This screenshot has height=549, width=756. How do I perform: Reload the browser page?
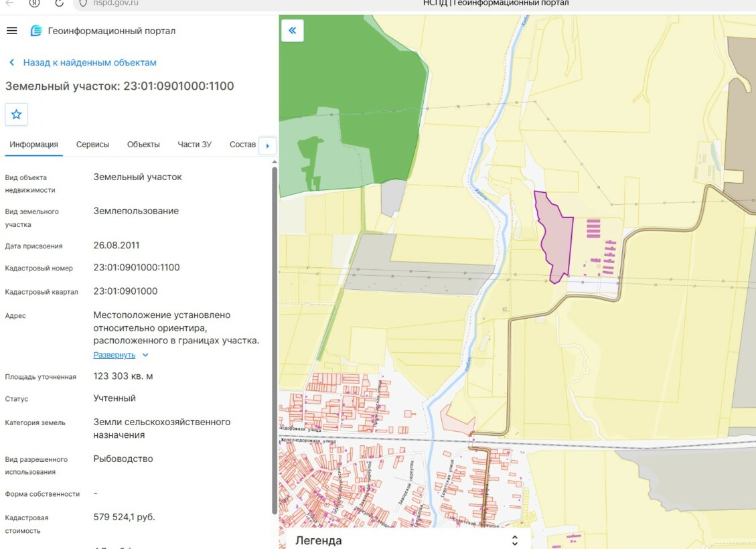[59, 3]
